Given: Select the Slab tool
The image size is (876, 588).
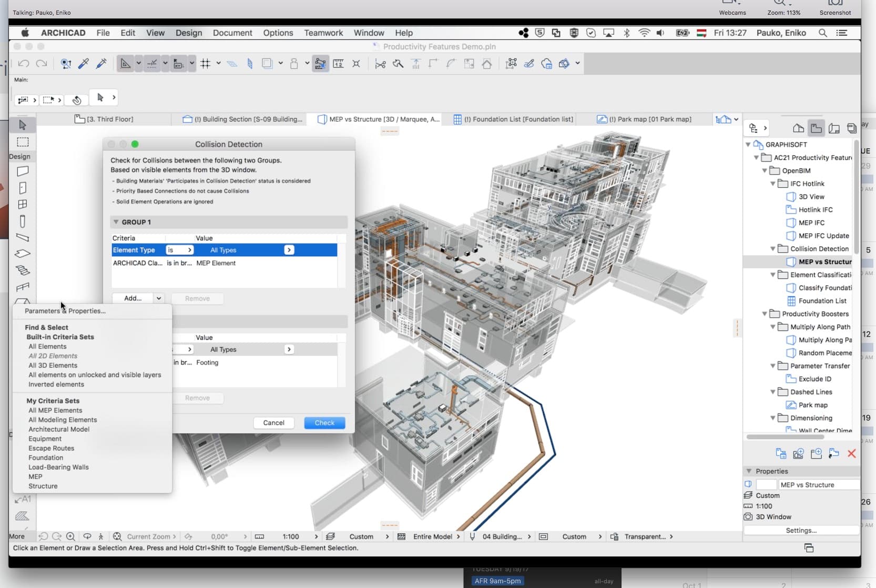Looking at the screenshot, I should 23,254.
